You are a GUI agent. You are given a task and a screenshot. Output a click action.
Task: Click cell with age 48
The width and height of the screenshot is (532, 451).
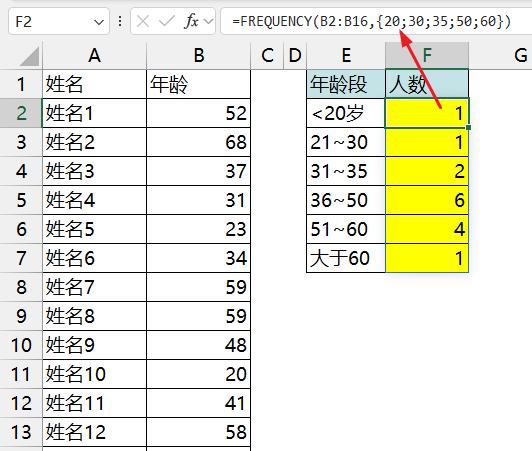198,345
